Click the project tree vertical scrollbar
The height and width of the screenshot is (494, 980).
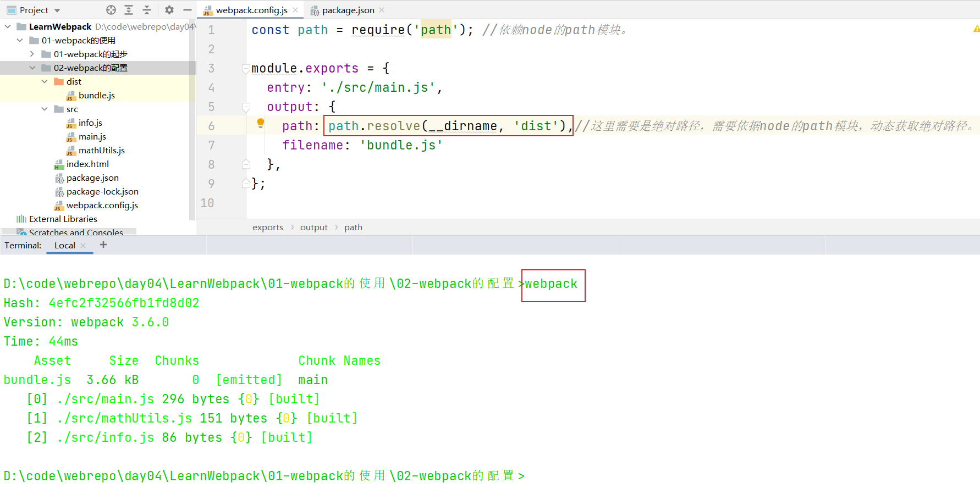192,121
